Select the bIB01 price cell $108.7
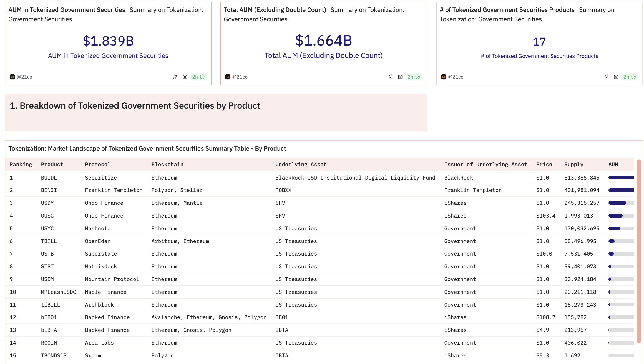644x364 pixels. 546,317
